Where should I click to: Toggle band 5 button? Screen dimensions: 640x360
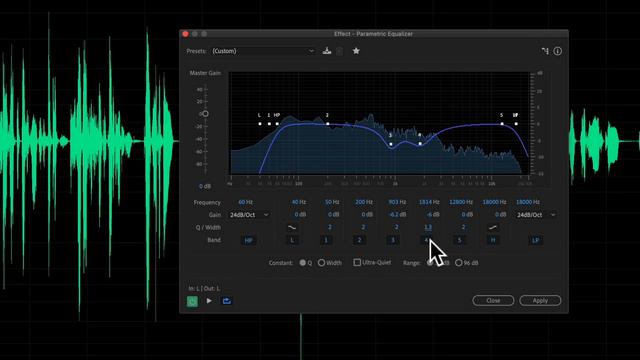pos(460,240)
